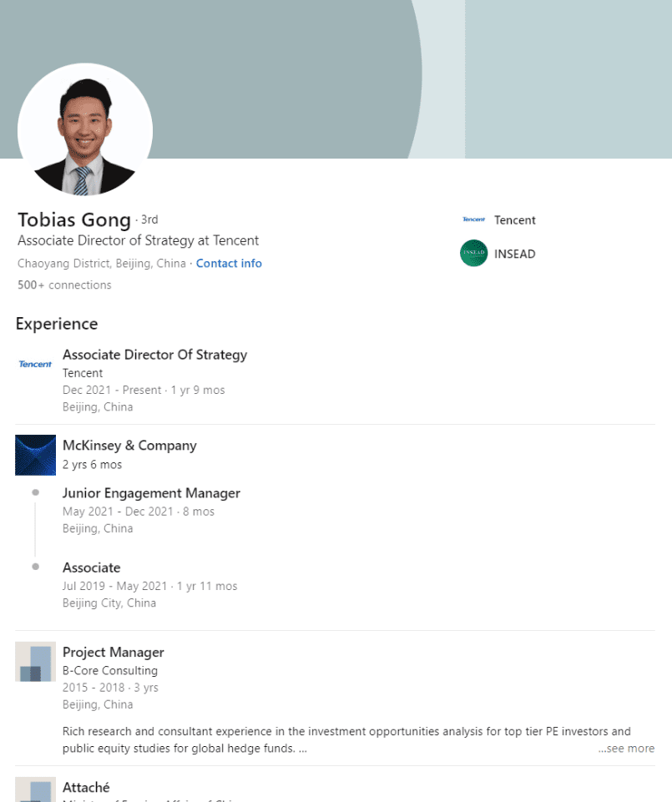Viewport: 672px width, 802px height.
Task: Expand Project Manager description with see more
Action: tap(626, 749)
